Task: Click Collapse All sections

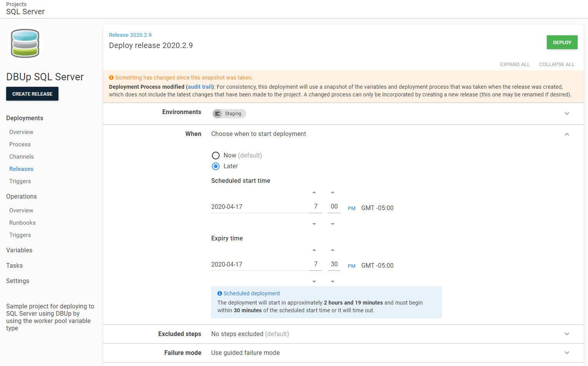Action: click(556, 65)
